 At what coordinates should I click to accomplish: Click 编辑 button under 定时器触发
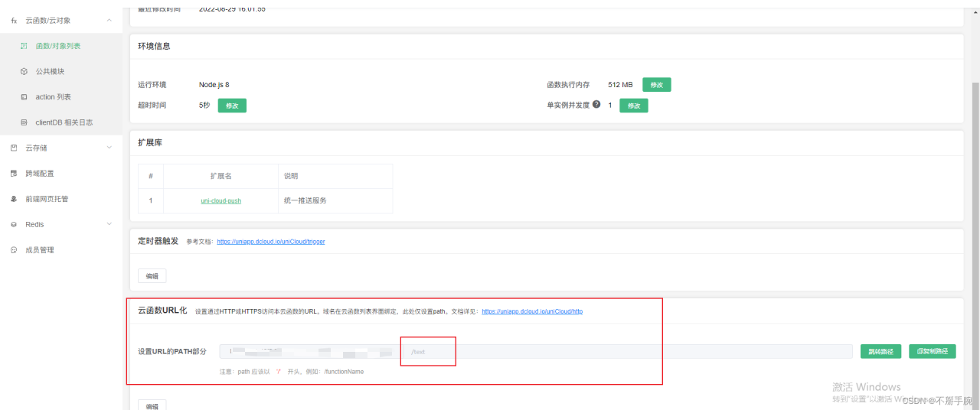tap(152, 276)
